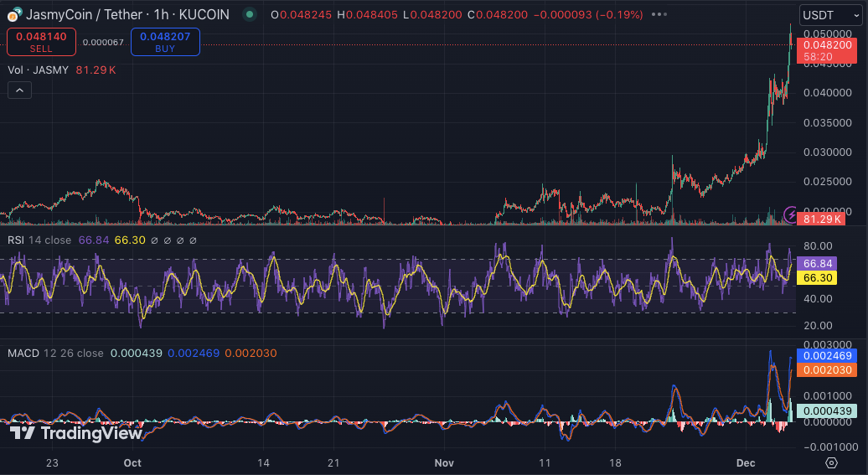The image size is (868, 475).
Task: Open the three-dots more options menu
Action: tap(659, 14)
